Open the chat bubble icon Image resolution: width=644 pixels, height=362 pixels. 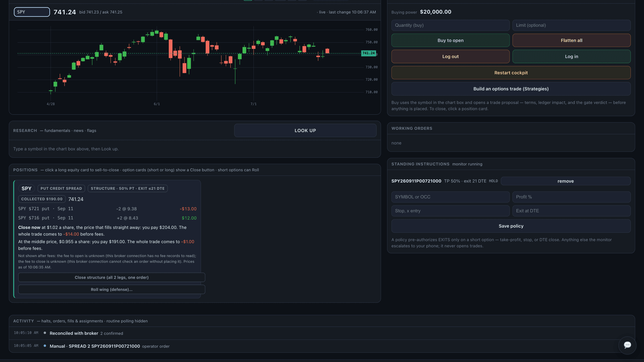coord(627,345)
